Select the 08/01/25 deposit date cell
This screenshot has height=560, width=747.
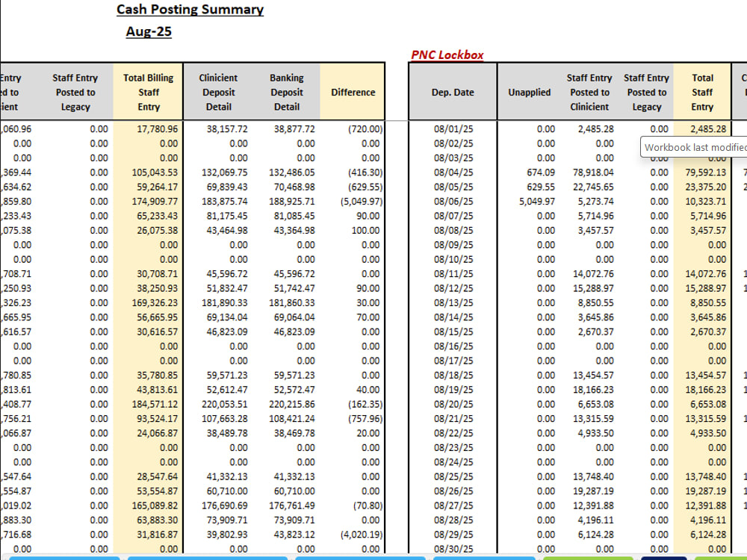click(x=453, y=129)
